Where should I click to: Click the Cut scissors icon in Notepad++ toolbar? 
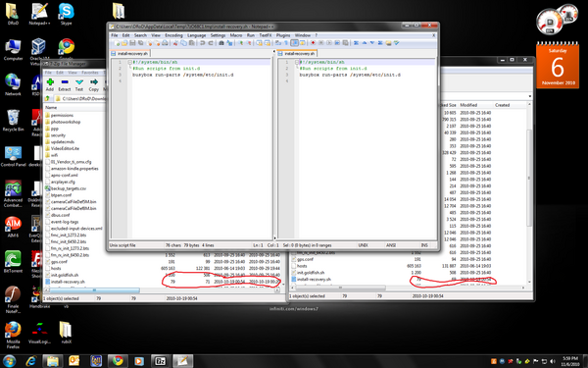pyautogui.click(x=175, y=43)
